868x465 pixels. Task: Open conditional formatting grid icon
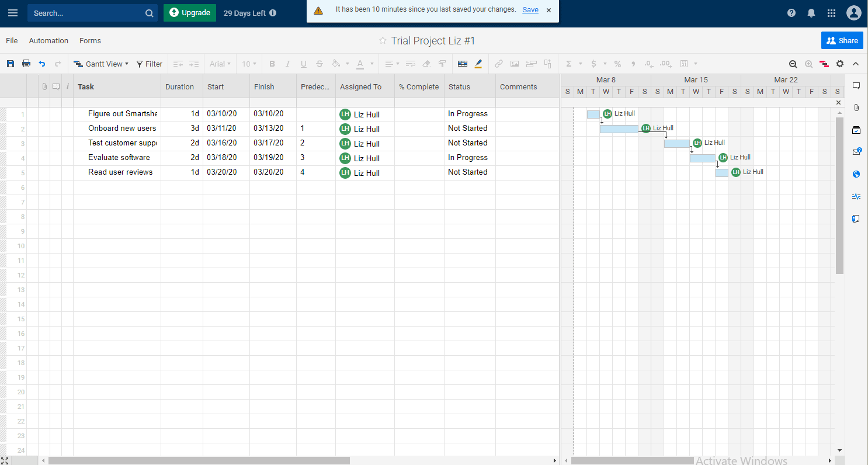coord(463,64)
